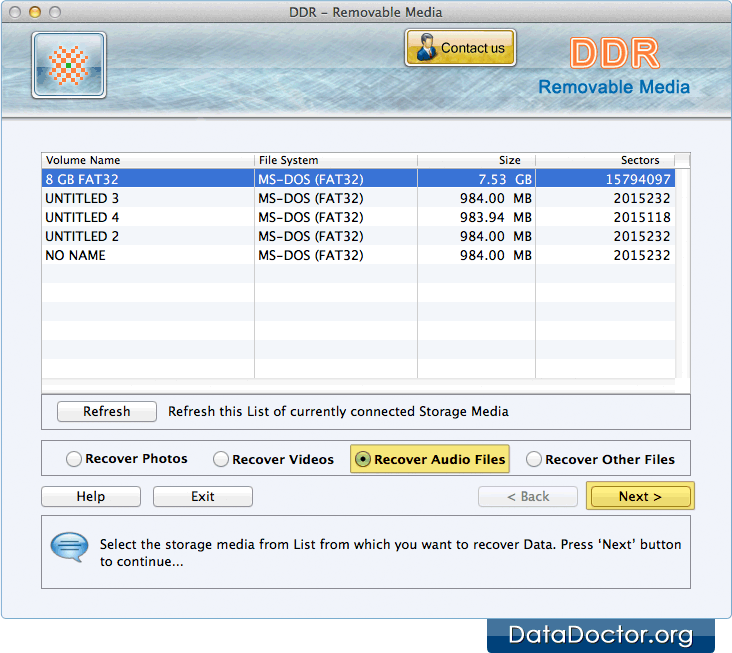Sort by the Volume Name column header
The height and width of the screenshot is (653, 732).
[148, 160]
